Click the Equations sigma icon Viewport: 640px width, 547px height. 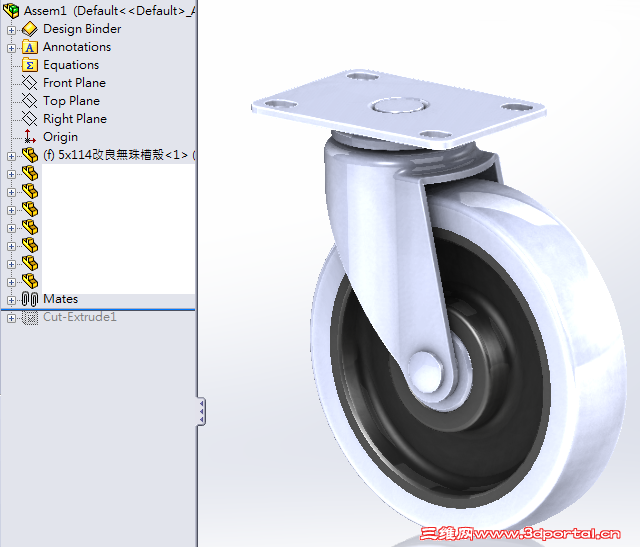tap(29, 65)
